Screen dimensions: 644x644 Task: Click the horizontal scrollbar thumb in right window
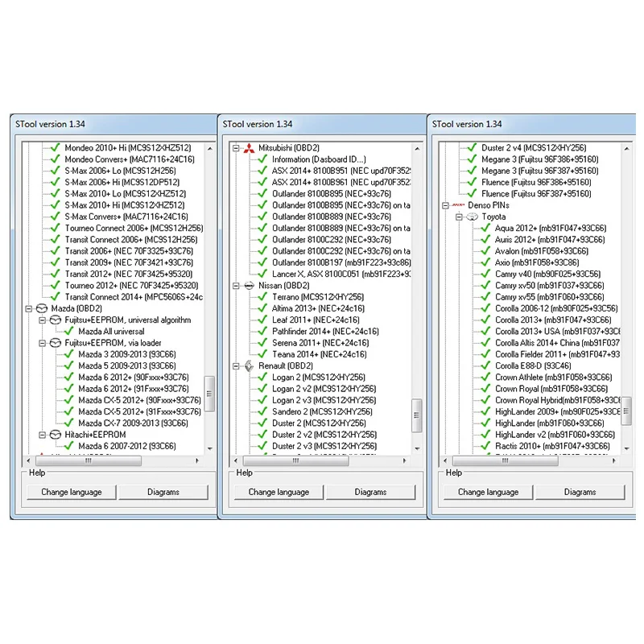506,460
